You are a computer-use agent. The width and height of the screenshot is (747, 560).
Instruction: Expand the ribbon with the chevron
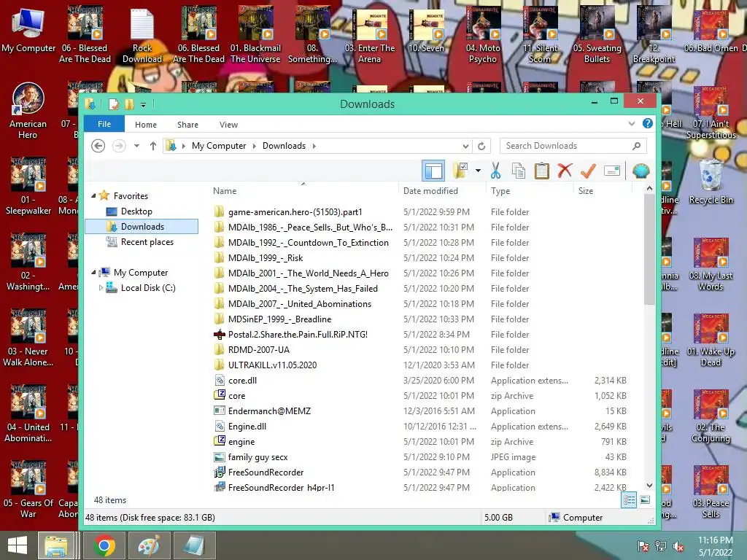tap(632, 124)
